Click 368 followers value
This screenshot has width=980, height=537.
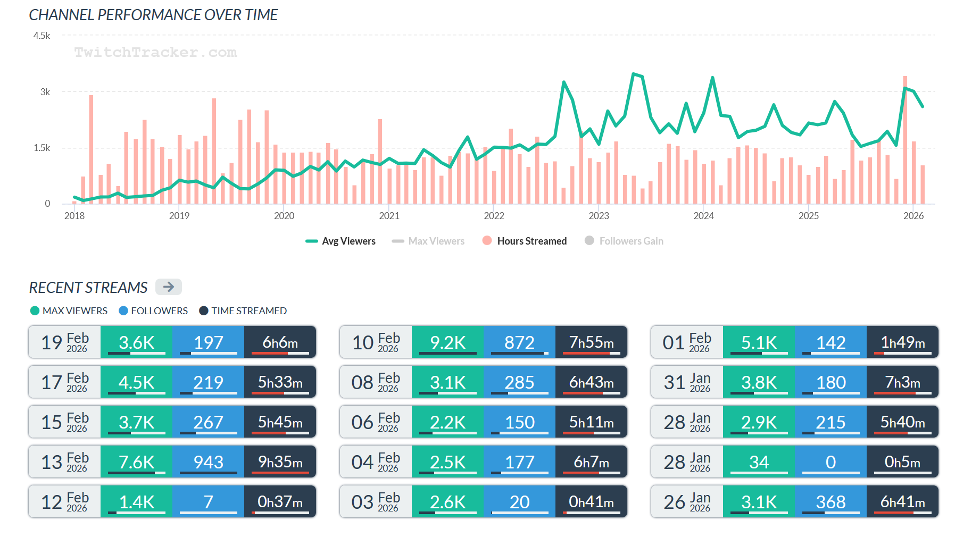(830, 501)
